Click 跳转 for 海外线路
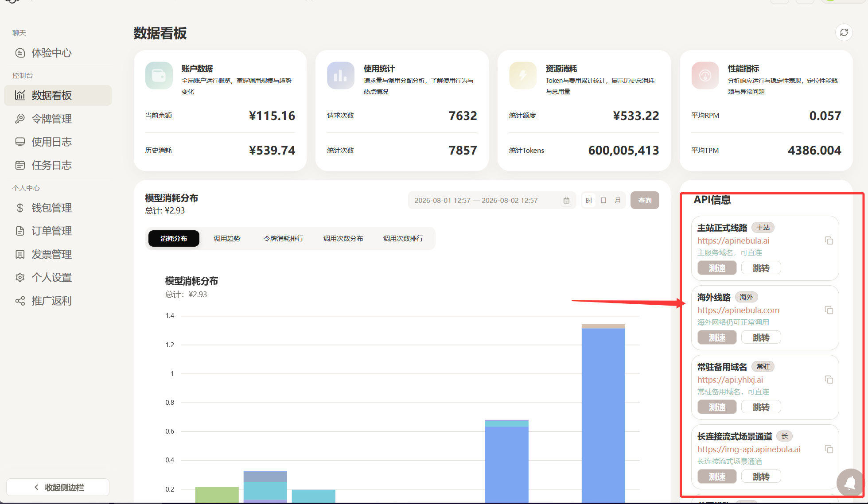 [x=761, y=337]
